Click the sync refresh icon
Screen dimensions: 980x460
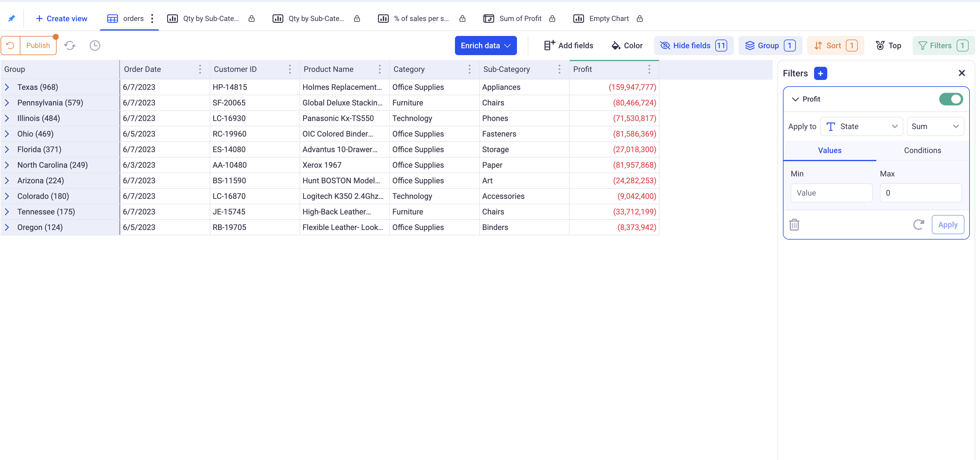[69, 46]
